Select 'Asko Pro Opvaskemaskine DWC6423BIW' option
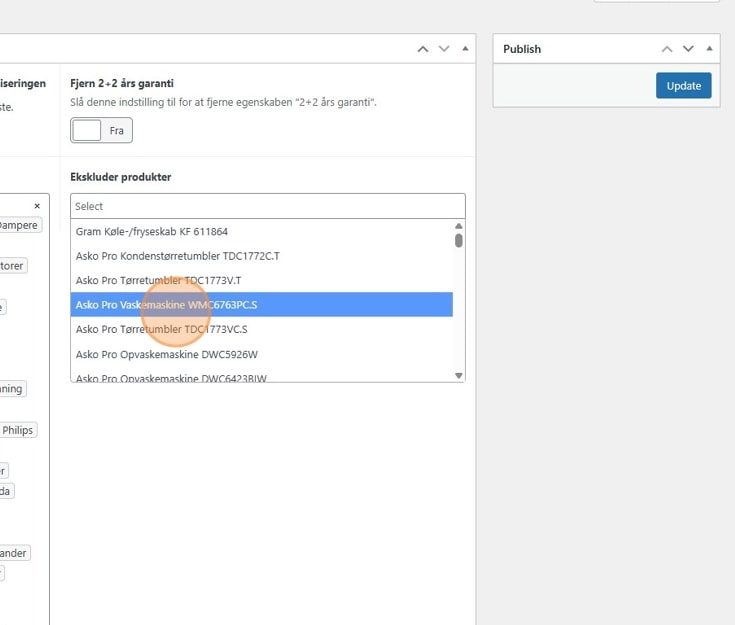 tap(262, 377)
